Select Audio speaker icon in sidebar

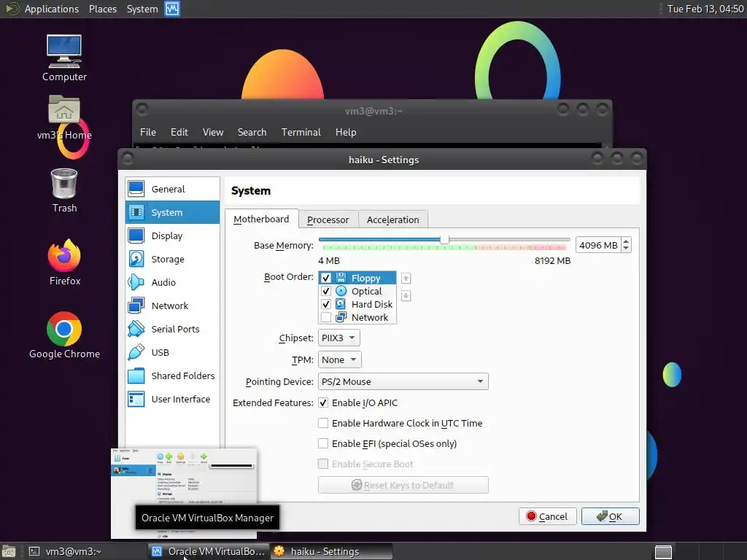(x=136, y=282)
